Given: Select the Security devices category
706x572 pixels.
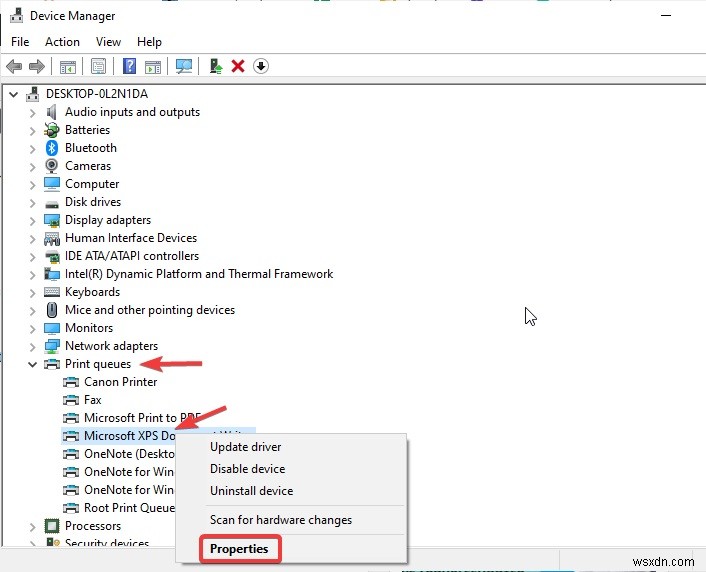Looking at the screenshot, I should pos(107,543).
